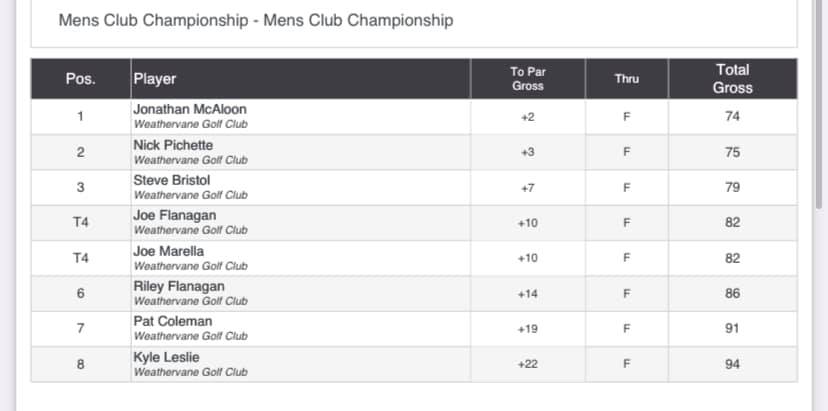Select player Jonathan McAloon
Screen dimensions: 828x411
[190, 109]
